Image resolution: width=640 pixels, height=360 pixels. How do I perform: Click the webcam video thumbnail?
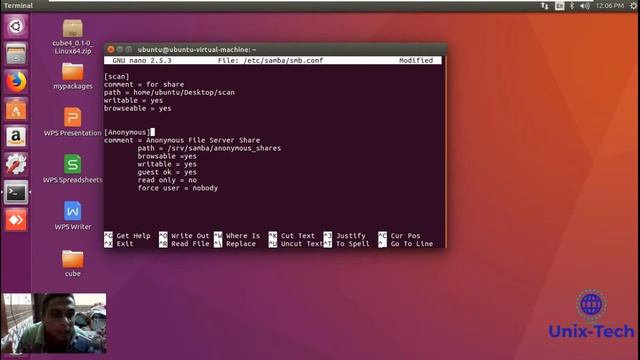(53, 323)
